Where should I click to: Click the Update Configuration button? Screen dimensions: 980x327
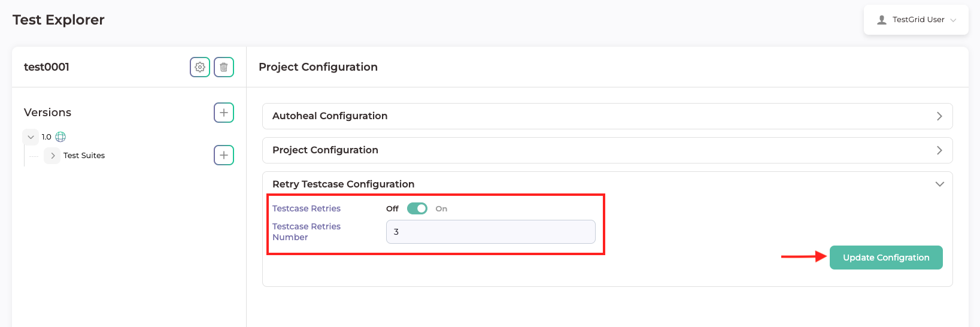[886, 258]
